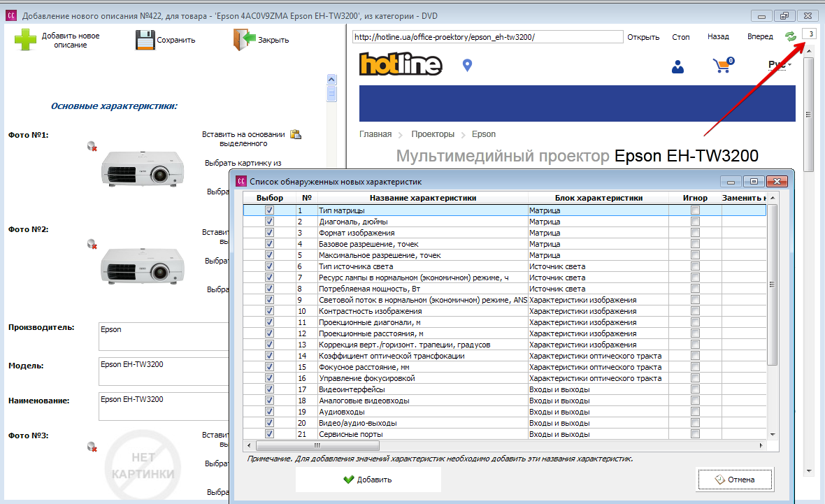The image size is (825, 504).
Task: Click the paste-from-selection clipboard icon for Фото №1
Action: click(296, 134)
